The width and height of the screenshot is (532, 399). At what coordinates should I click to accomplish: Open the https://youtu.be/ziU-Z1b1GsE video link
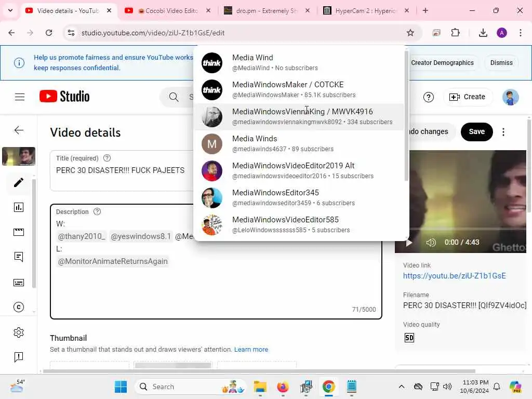(x=454, y=276)
